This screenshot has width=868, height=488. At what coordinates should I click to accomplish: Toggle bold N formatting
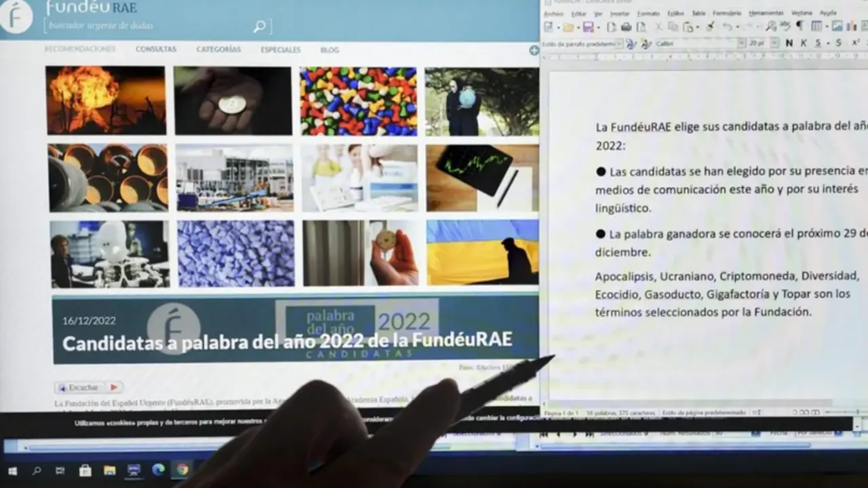pyautogui.click(x=789, y=43)
